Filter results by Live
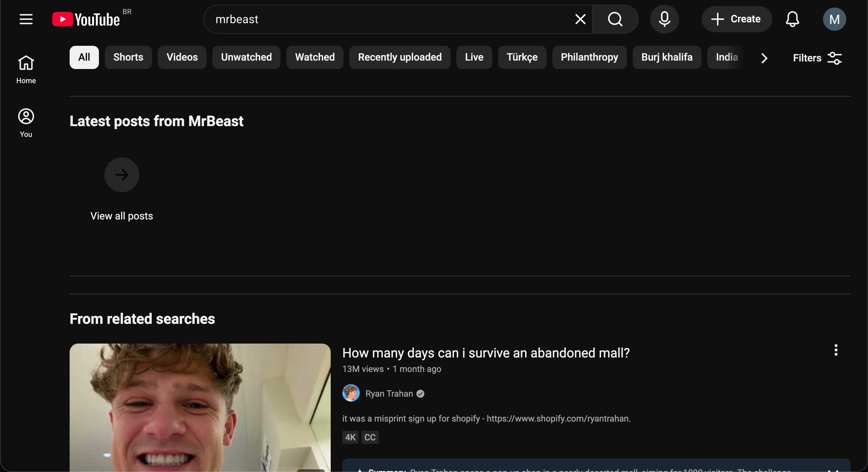 click(x=474, y=57)
